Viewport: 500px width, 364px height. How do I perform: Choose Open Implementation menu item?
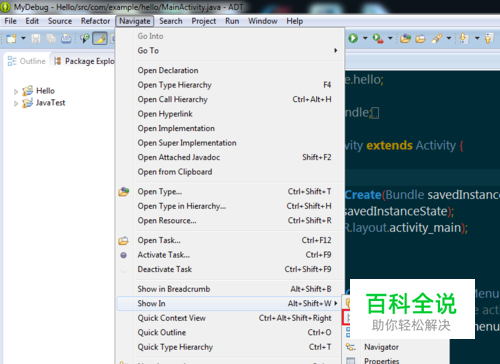pos(231,128)
